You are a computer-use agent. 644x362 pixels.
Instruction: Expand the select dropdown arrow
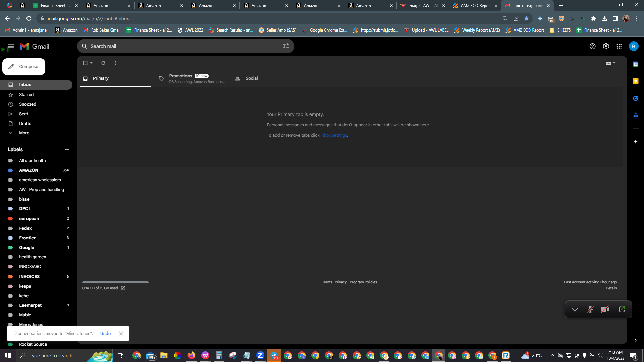tap(91, 63)
